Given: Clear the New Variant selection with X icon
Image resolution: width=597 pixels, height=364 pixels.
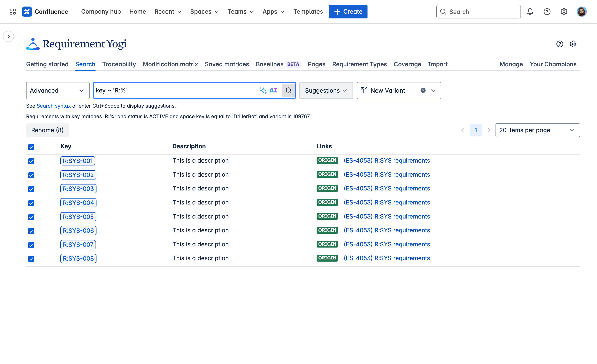Looking at the screenshot, I should coord(423,90).
